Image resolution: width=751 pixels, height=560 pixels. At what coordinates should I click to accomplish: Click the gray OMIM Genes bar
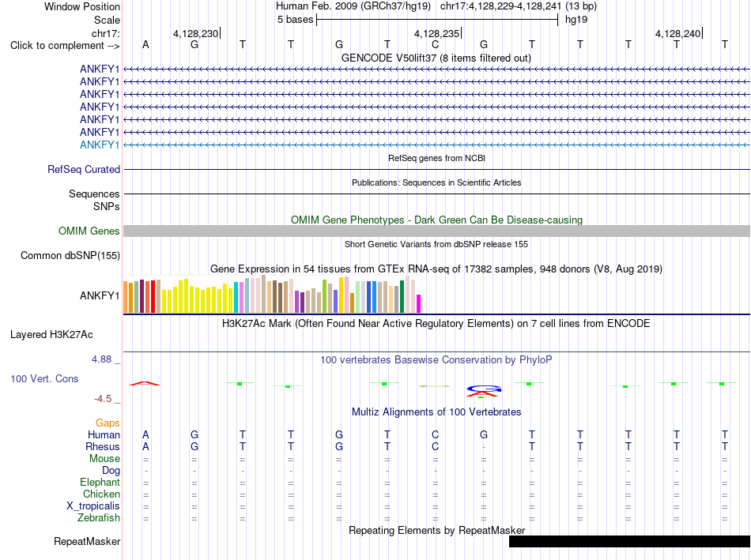click(x=437, y=231)
